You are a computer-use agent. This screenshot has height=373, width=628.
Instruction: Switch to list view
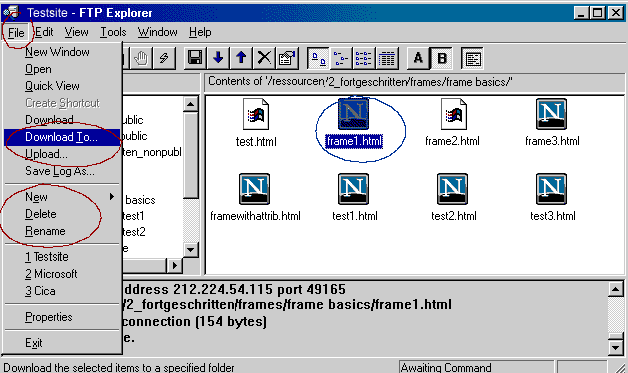(364, 58)
